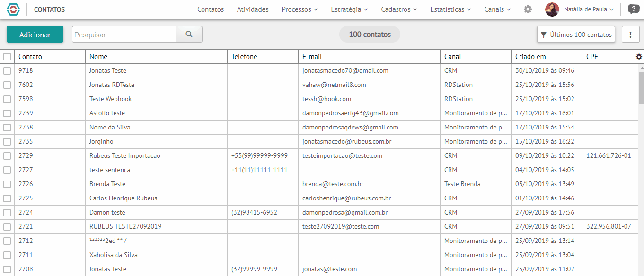Click the table's vertical scrollbar thumb
This screenshot has width=644, height=276.
coord(642,87)
